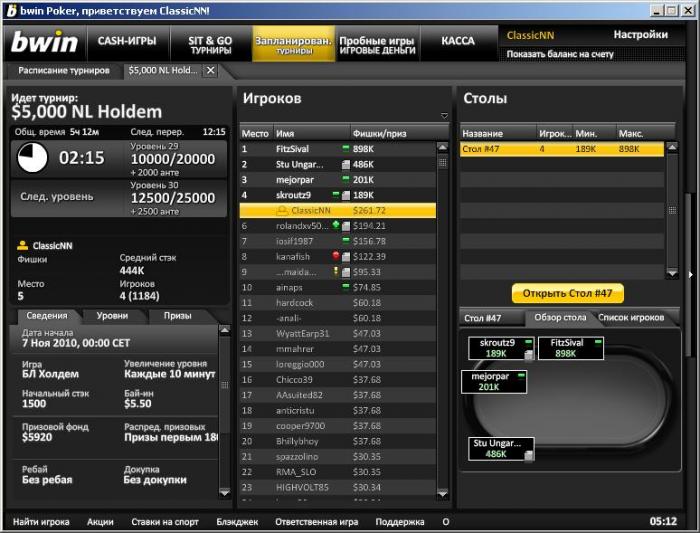Image resolution: width=700 pixels, height=533 pixels.
Task: Click the notes icon in skroutz9 list row
Action: [346, 195]
